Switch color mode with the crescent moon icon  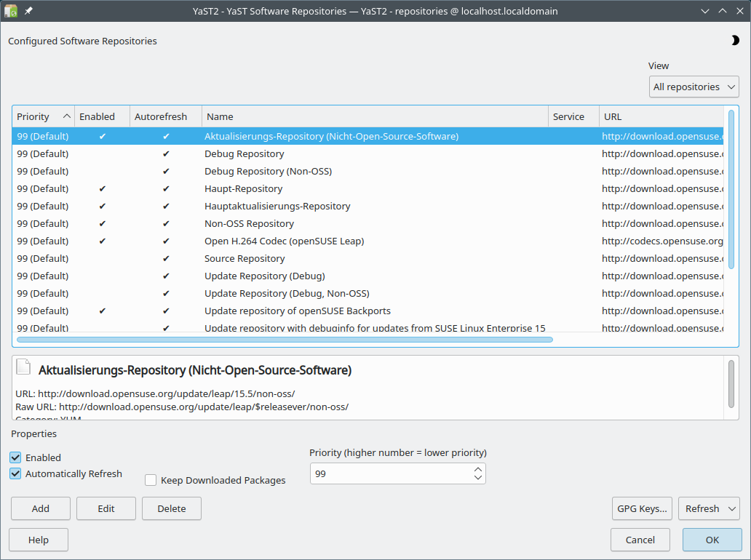(x=735, y=41)
